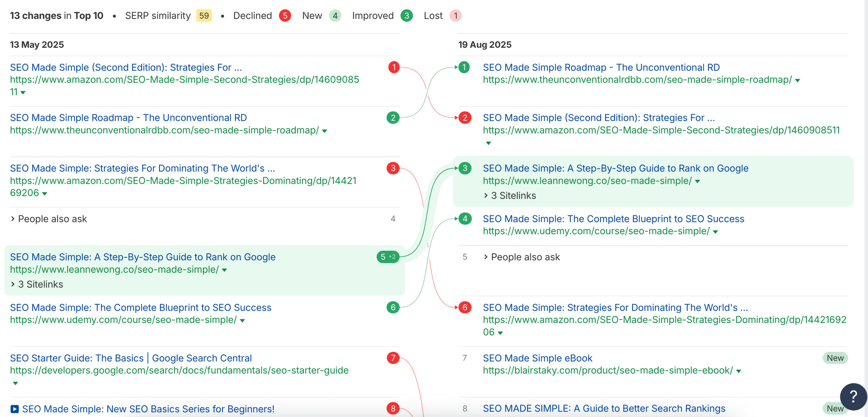This screenshot has width=868, height=417.
Task: Open URL dropdown for udemy.com in 13 May column
Action: (x=242, y=321)
